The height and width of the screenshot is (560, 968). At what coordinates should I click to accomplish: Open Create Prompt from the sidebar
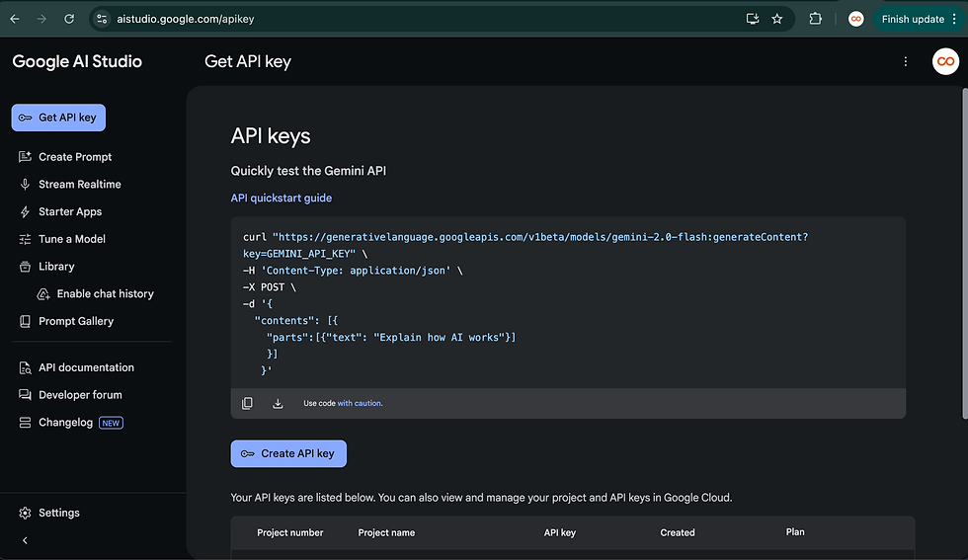(75, 157)
